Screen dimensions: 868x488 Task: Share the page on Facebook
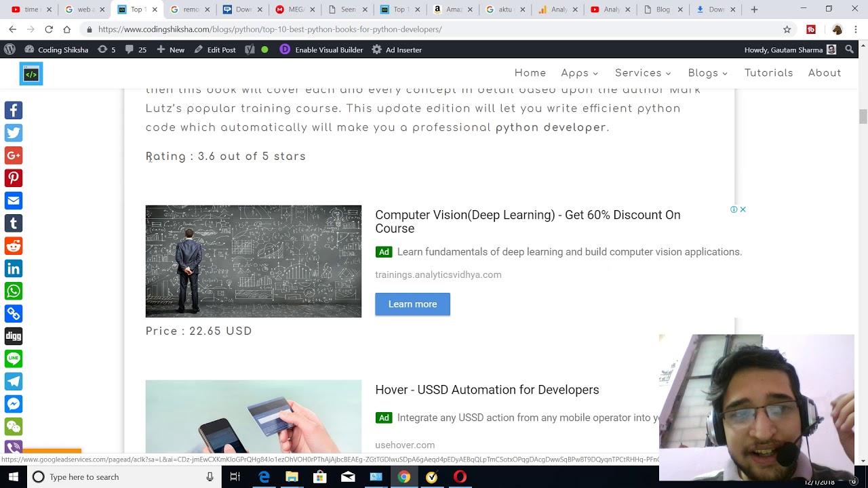click(x=14, y=110)
